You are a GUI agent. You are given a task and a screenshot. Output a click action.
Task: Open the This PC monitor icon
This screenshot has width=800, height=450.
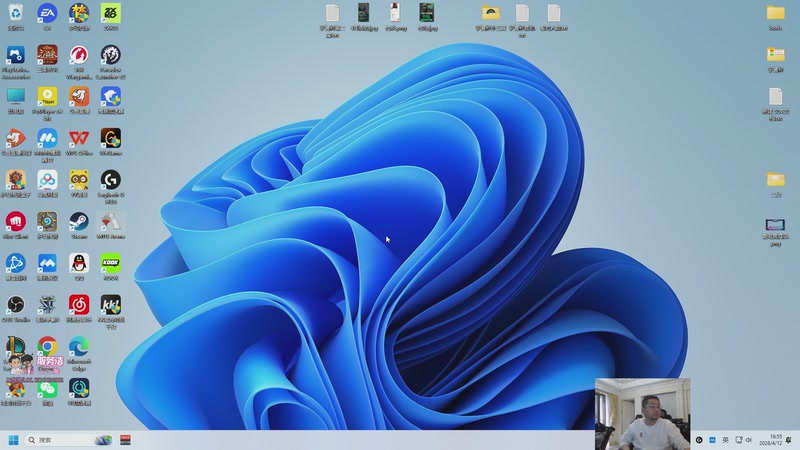pos(16,96)
